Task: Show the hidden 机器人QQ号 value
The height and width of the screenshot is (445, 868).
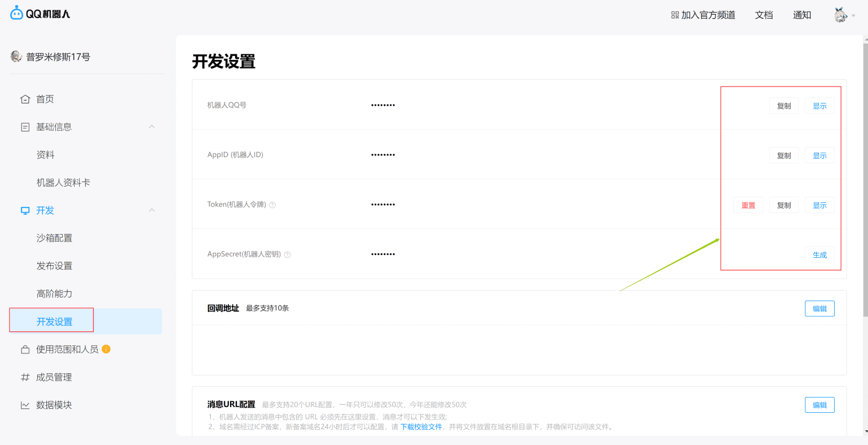Action: click(x=819, y=106)
